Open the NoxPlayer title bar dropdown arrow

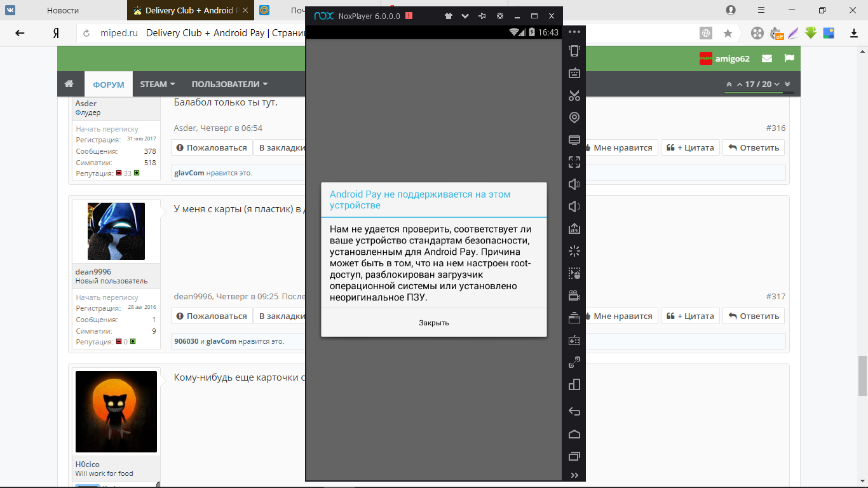tap(465, 16)
